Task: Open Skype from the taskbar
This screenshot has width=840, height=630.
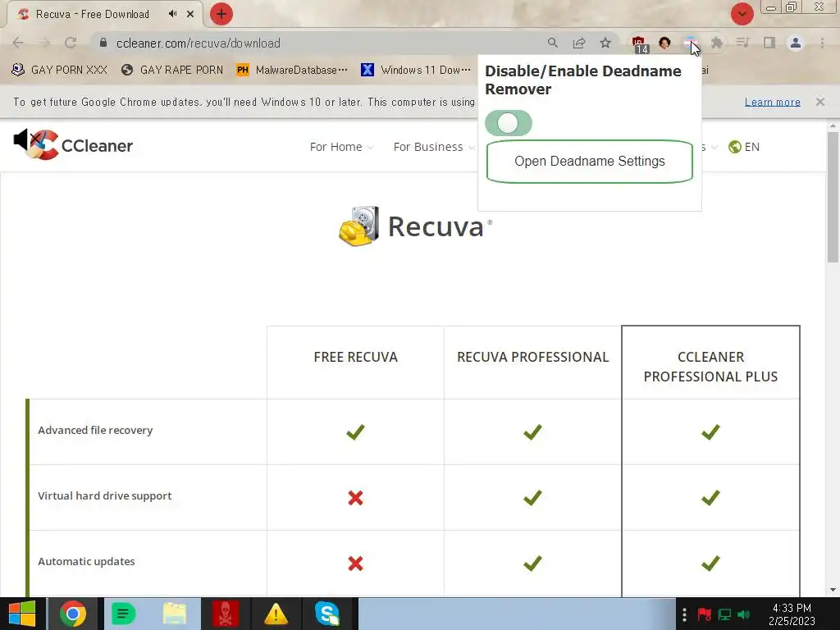Action: pyautogui.click(x=326, y=614)
